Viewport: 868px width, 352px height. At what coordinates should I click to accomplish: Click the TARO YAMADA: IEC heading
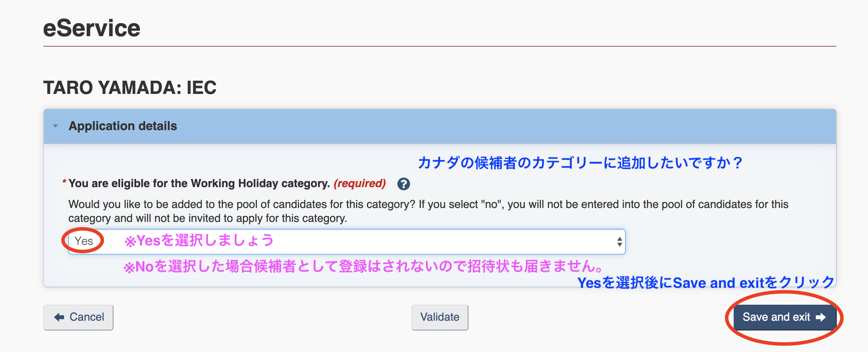[x=130, y=87]
